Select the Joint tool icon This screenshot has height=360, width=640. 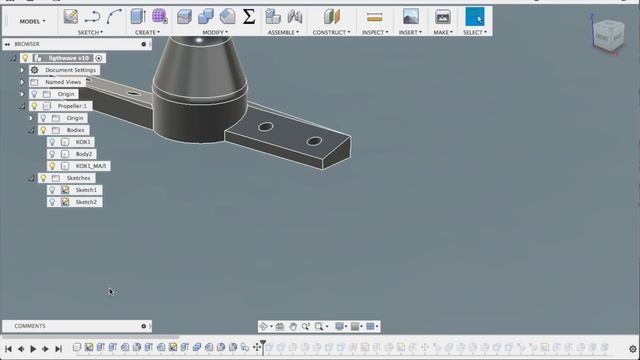(x=295, y=17)
